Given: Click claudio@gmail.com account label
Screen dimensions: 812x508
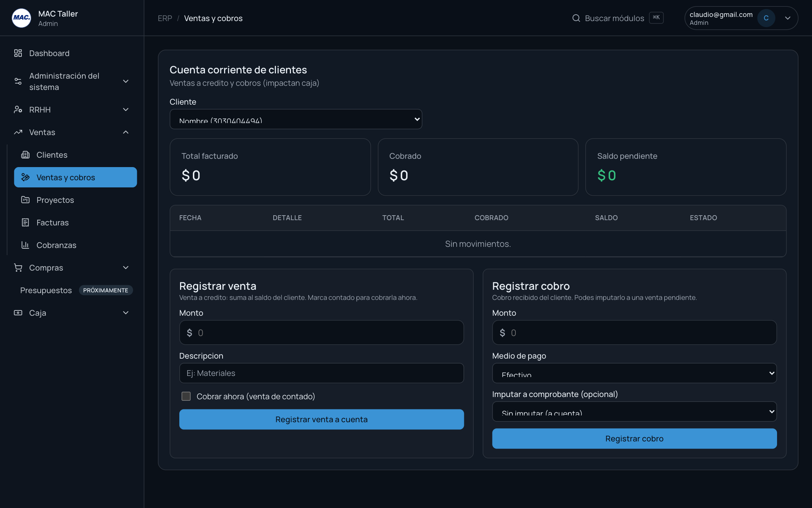Looking at the screenshot, I should (x=721, y=14).
